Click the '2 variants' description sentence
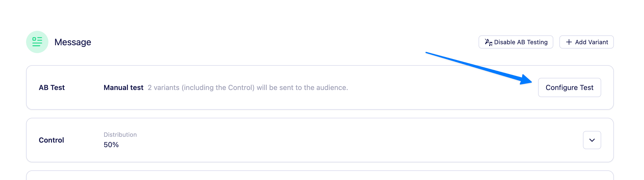Image resolution: width=644 pixels, height=180 pixels. pyautogui.click(x=248, y=87)
